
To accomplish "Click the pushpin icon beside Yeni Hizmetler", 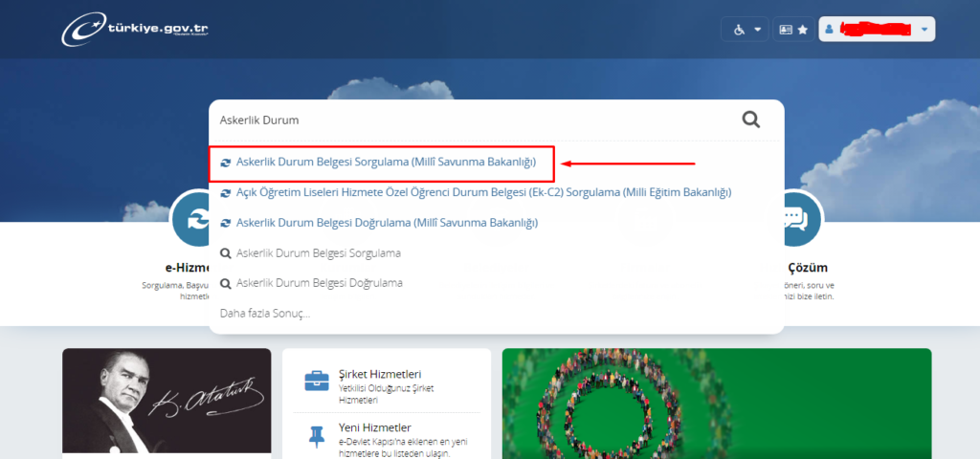I will tap(317, 434).
